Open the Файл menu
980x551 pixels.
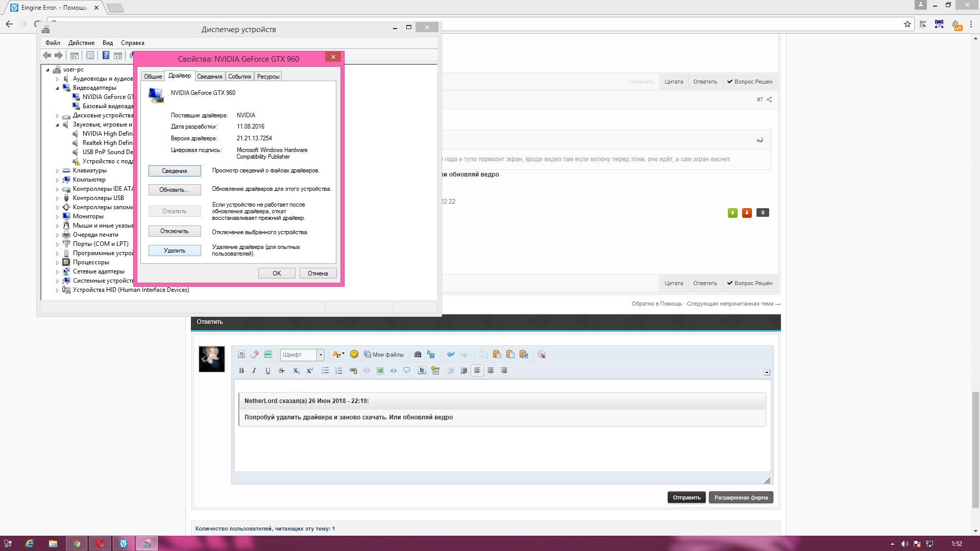pos(53,43)
